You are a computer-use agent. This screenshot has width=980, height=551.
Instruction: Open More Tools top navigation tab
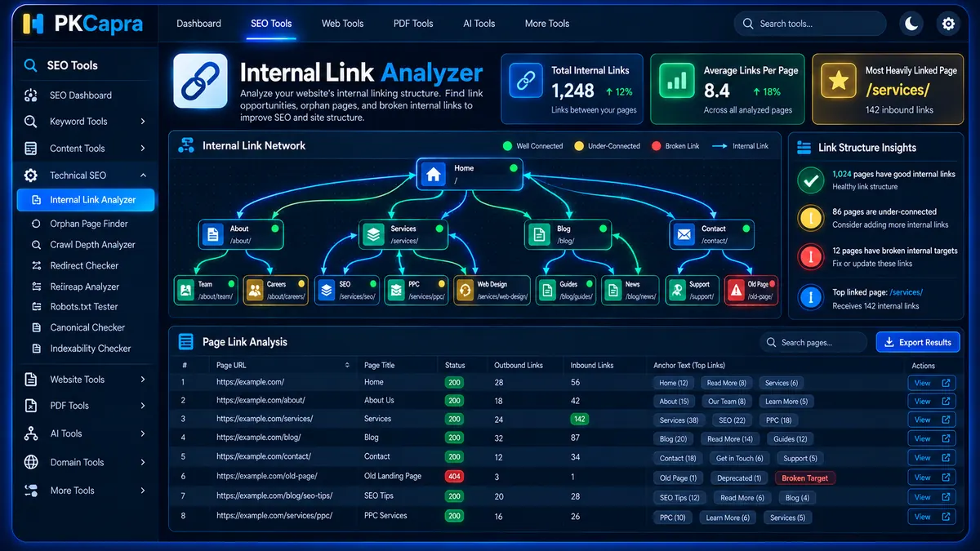pyautogui.click(x=547, y=24)
